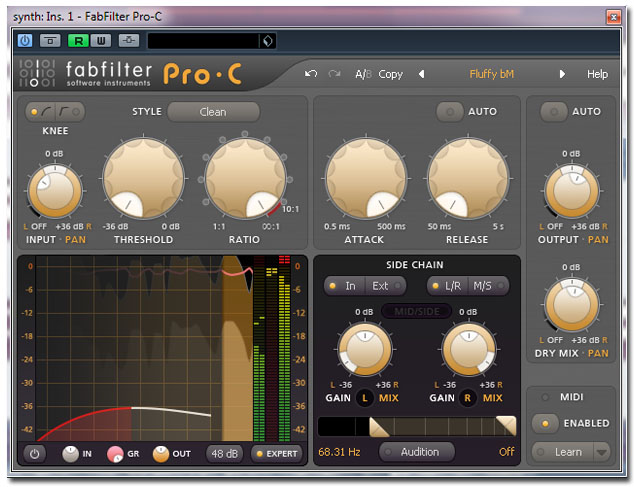
Task: Enable Auto release toggle
Action: (x=450, y=112)
